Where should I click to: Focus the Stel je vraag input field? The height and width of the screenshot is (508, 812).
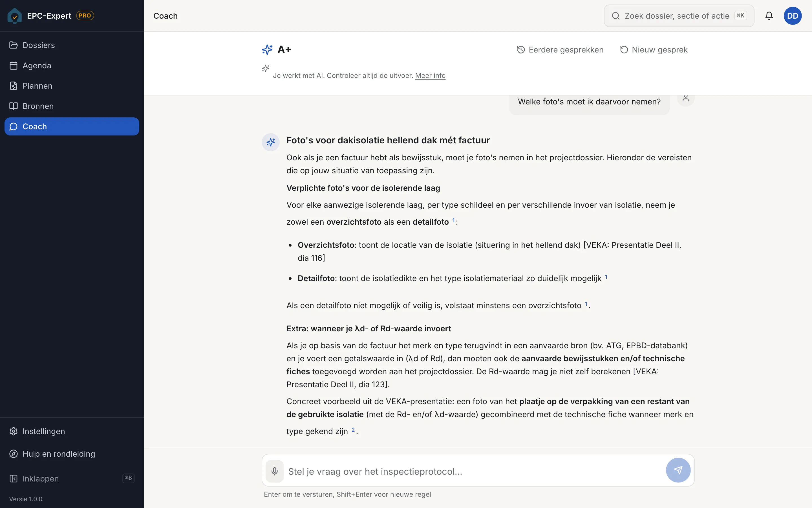pos(475,471)
